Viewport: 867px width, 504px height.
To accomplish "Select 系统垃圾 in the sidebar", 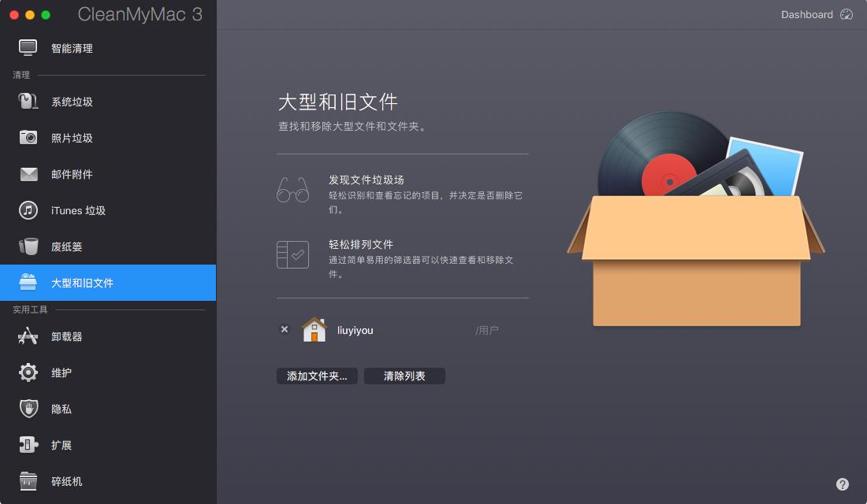I will [x=108, y=102].
